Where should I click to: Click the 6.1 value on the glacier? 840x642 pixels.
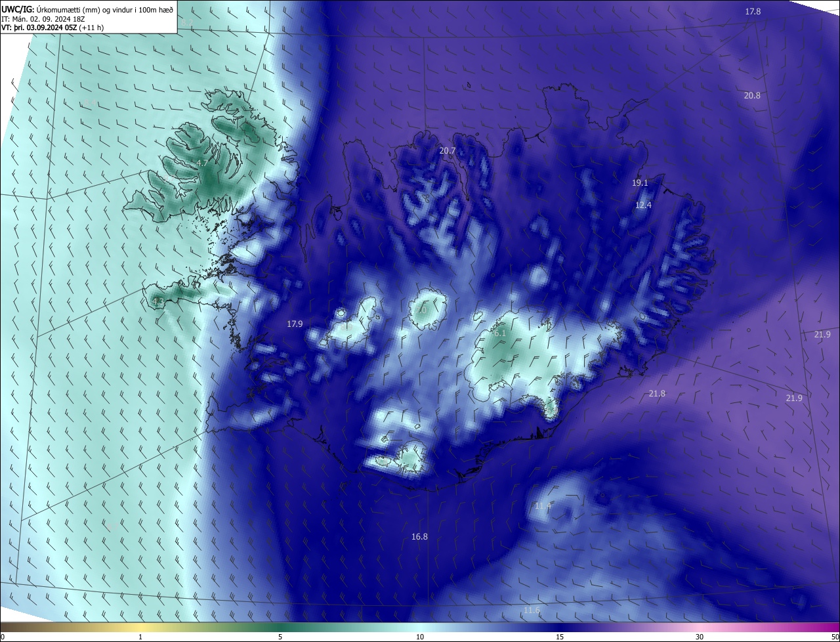500,333
